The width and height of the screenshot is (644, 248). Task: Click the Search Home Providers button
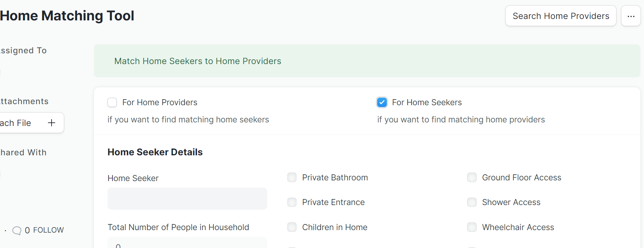(x=561, y=16)
